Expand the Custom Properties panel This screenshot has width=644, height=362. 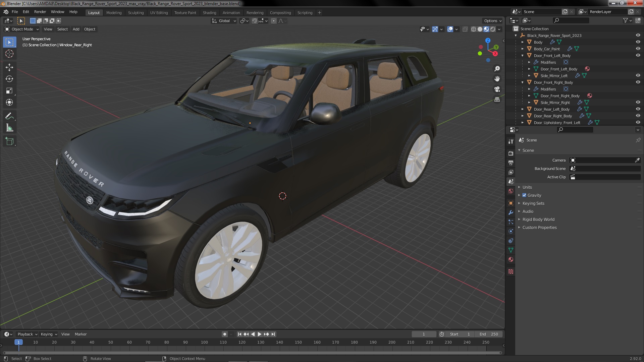pos(539,227)
